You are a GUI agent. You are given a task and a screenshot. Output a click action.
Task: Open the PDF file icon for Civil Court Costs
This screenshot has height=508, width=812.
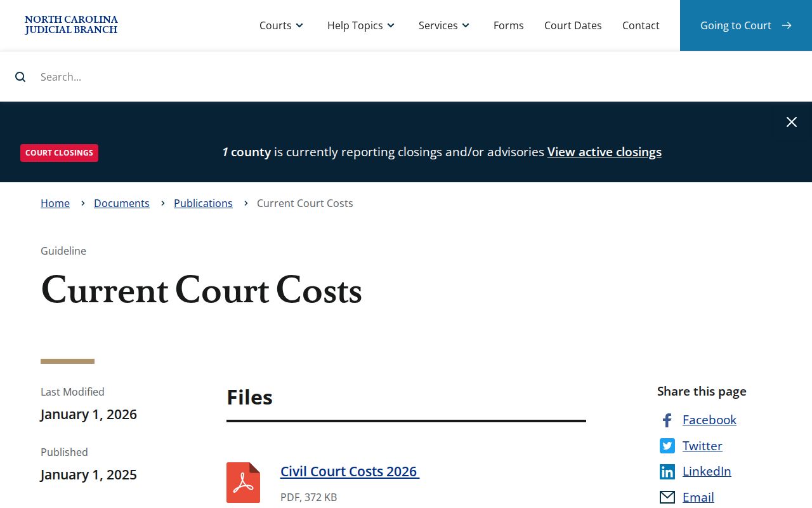pos(243,483)
